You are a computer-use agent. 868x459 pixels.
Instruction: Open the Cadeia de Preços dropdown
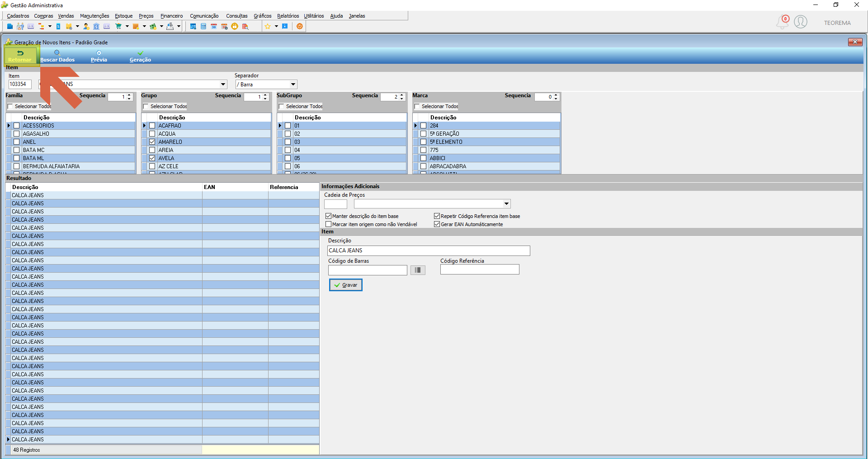point(506,204)
